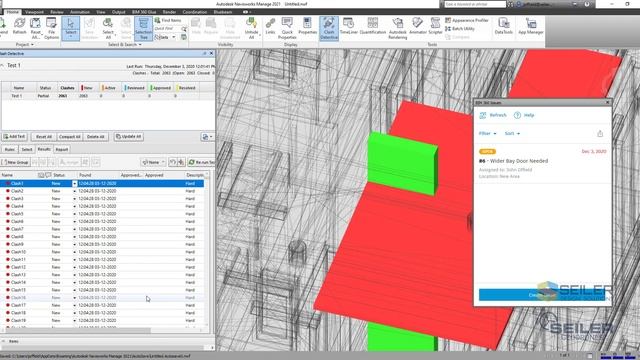Viewport: 640px width, 360px height.
Task: Collapse the Test 1 header chevron
Action: (x=2, y=65)
